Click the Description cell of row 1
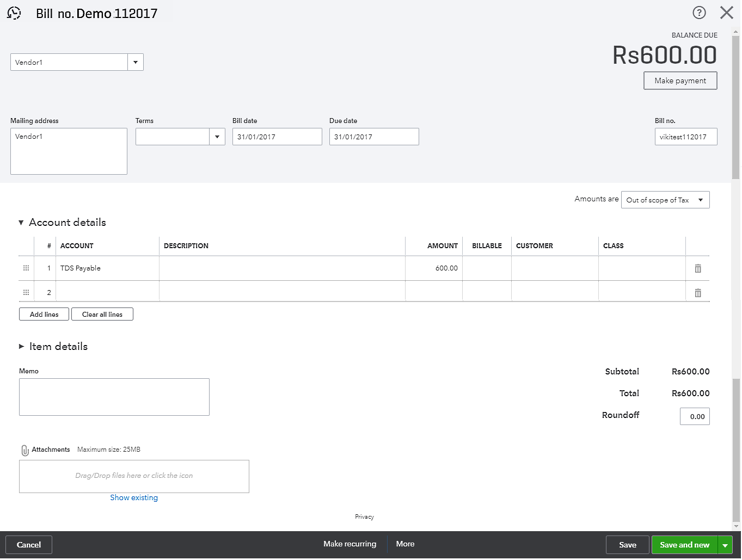This screenshot has height=560, width=742. [282, 268]
